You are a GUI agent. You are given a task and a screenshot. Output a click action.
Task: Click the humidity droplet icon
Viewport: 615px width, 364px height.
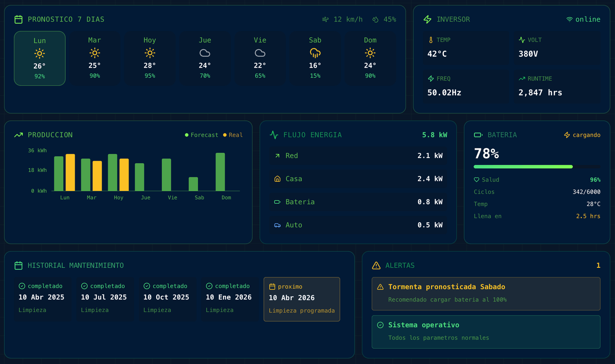[375, 19]
